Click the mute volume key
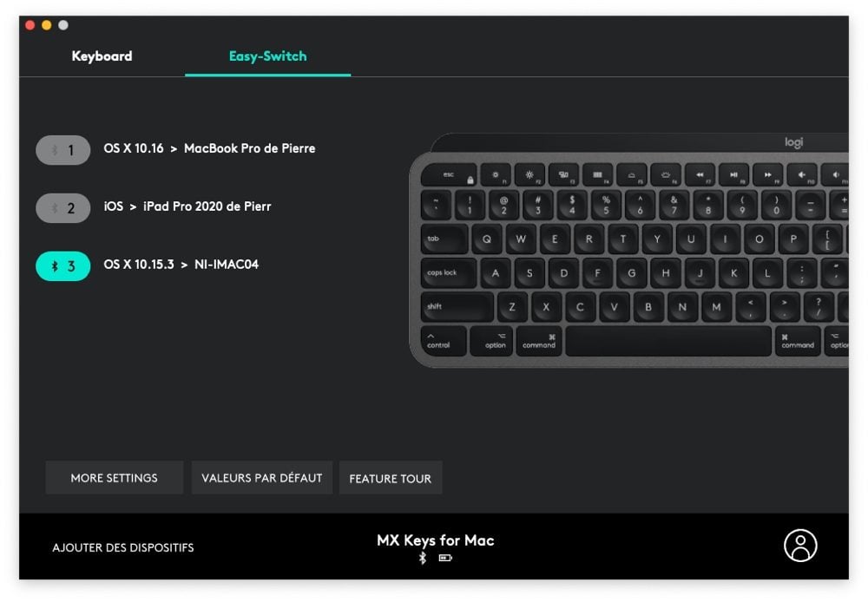868x602 pixels. point(801,175)
